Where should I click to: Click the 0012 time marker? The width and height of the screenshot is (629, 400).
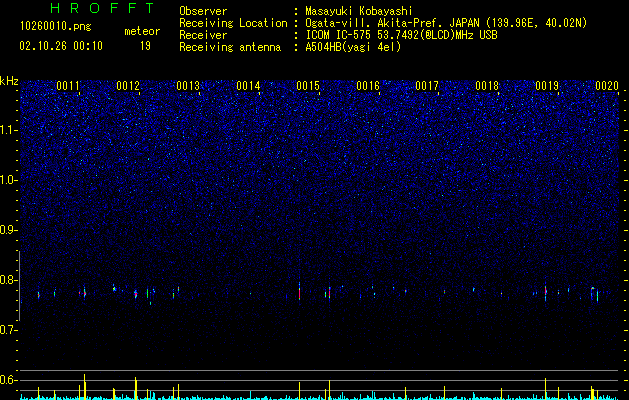[x=128, y=86]
